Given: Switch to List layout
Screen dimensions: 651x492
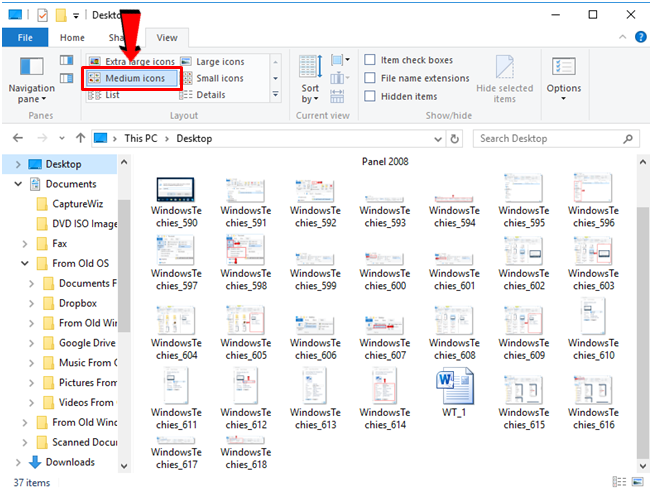Looking at the screenshot, I should 104,95.
